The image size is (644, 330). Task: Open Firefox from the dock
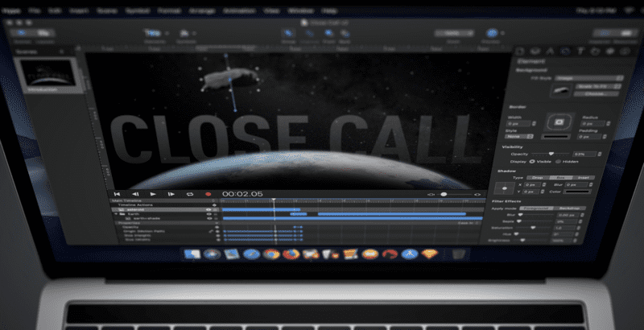290,254
